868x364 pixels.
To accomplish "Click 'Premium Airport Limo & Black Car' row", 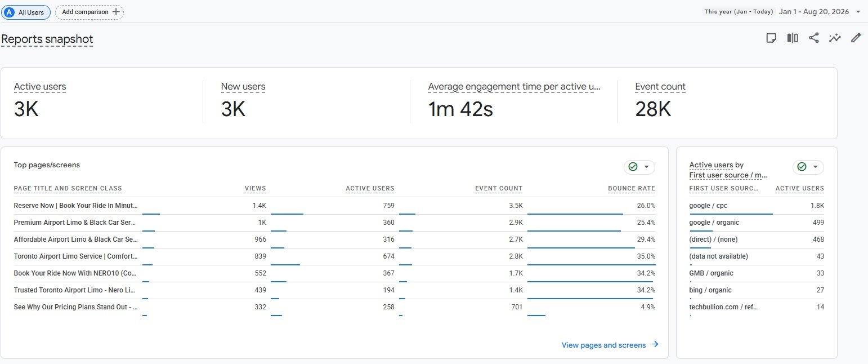I will pyautogui.click(x=334, y=223).
